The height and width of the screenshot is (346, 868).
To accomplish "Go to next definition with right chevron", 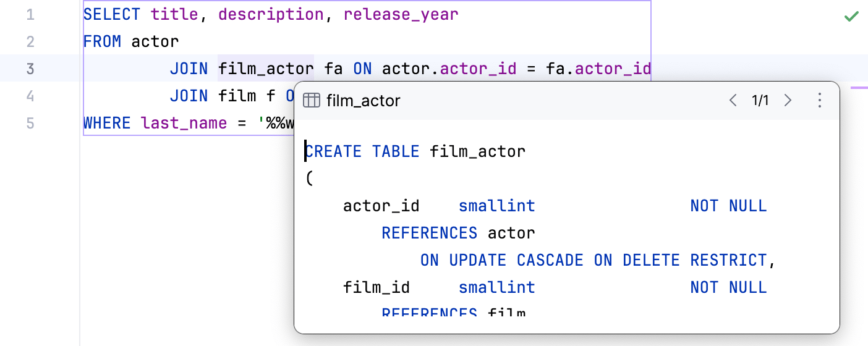I will tap(788, 100).
